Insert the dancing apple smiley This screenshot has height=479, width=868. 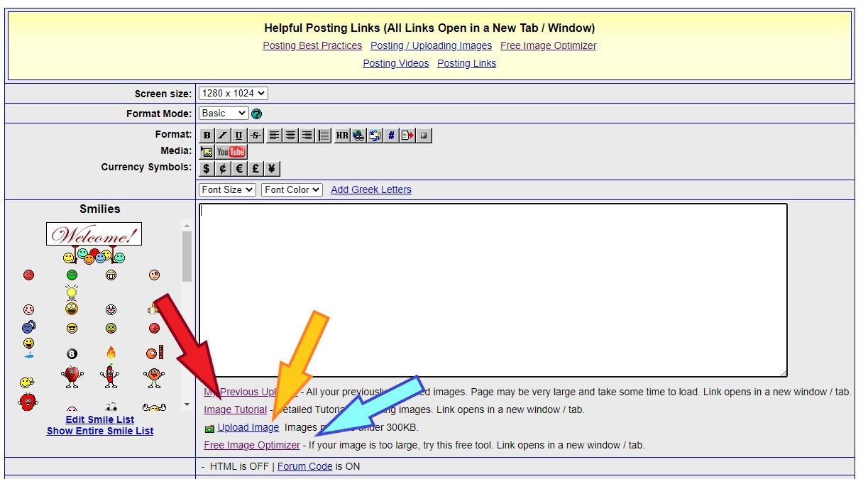[71, 376]
